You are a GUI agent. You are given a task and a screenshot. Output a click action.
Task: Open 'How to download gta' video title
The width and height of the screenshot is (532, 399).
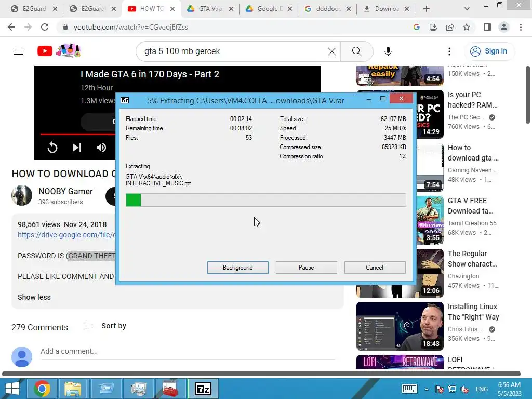473,153
